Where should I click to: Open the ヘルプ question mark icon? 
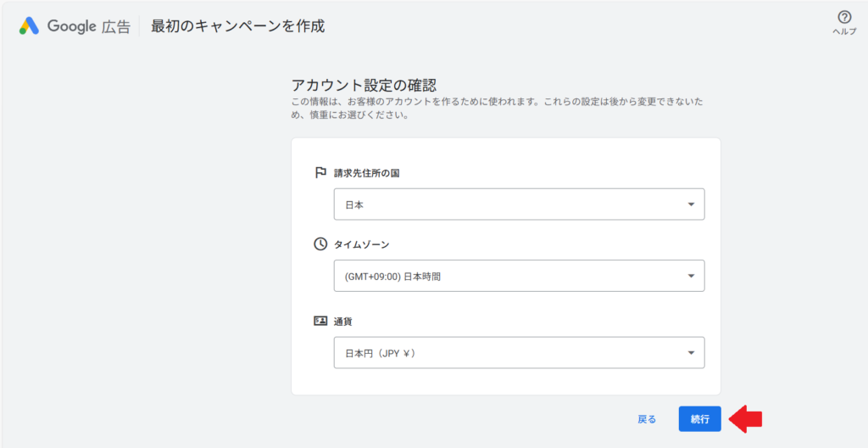844,17
